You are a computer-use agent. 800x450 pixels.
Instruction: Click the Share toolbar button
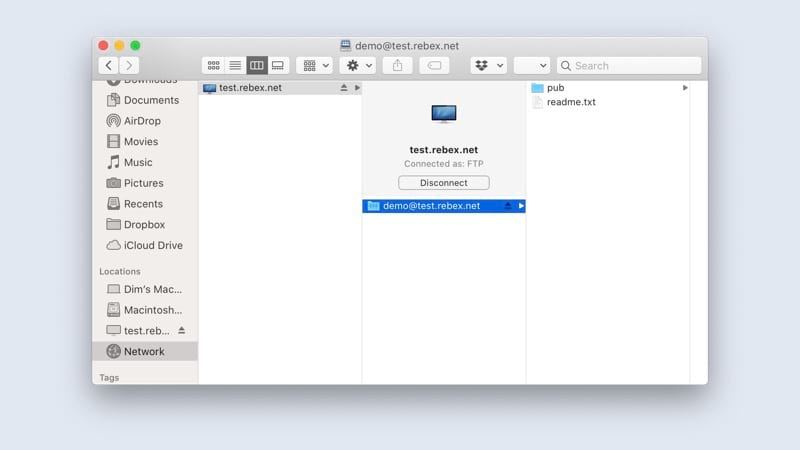coord(397,65)
